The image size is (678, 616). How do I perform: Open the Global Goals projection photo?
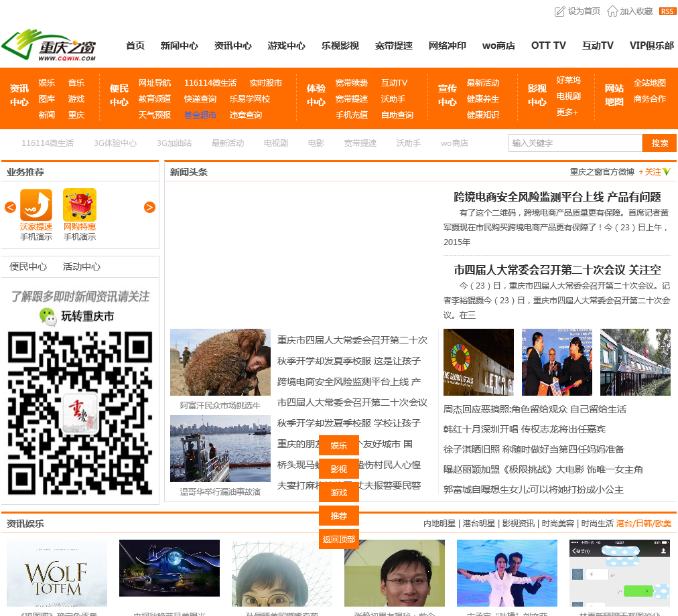point(478,362)
